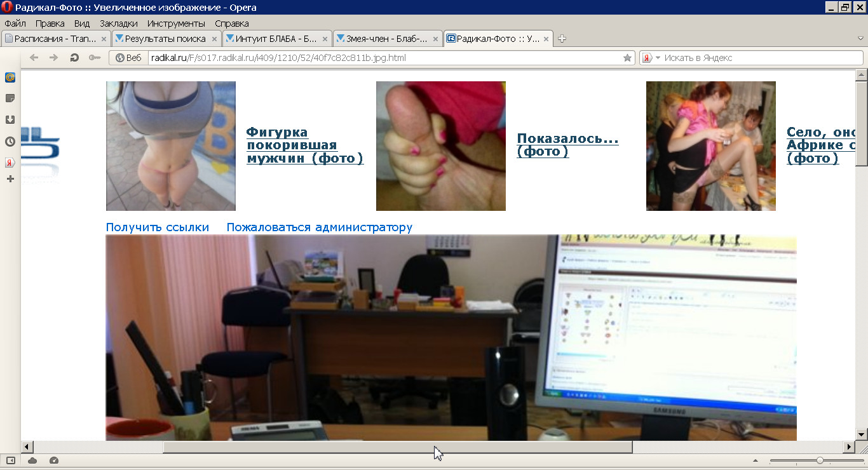Open the History clock panel
Screen dimensions: 868x470
tap(10, 141)
